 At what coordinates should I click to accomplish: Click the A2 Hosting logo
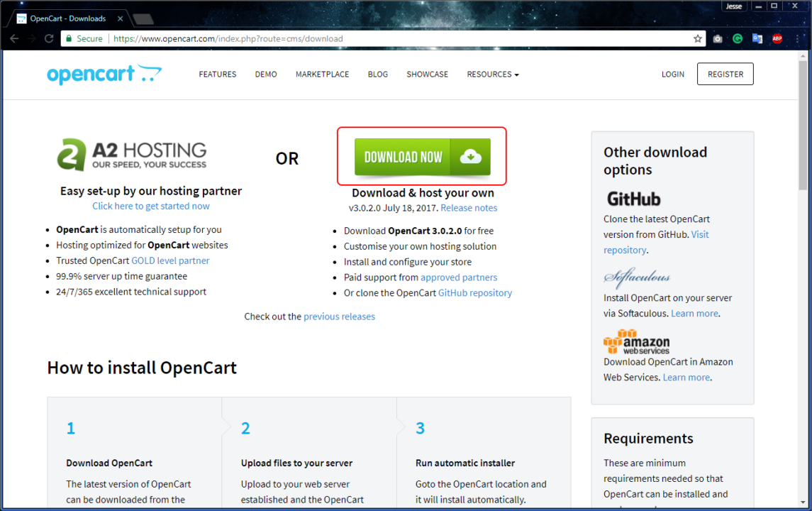coord(131,155)
